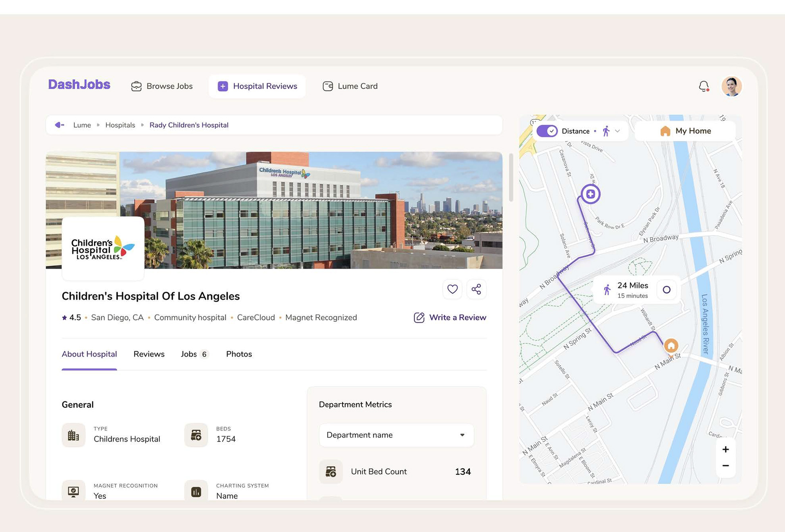
Task: Click the Children's Hospital logo thumbnail
Action: pyautogui.click(x=103, y=248)
